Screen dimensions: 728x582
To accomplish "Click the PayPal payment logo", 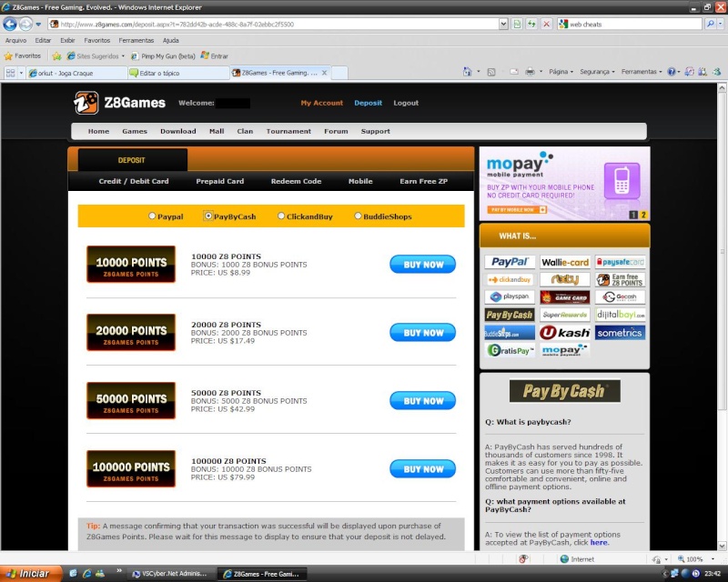I will click(x=510, y=262).
